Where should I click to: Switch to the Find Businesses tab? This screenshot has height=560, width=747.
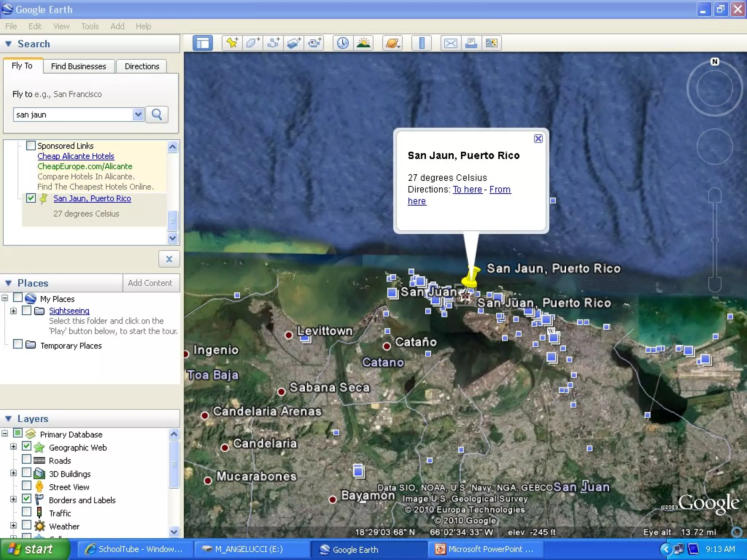(78, 66)
